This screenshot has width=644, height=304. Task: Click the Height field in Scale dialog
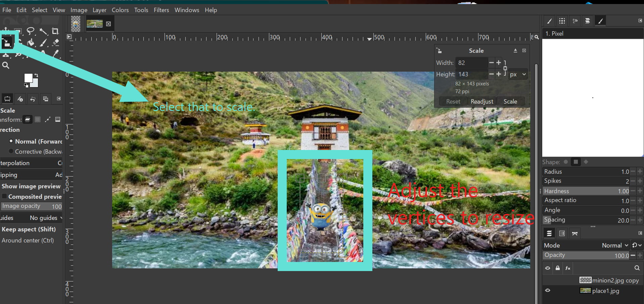point(471,74)
